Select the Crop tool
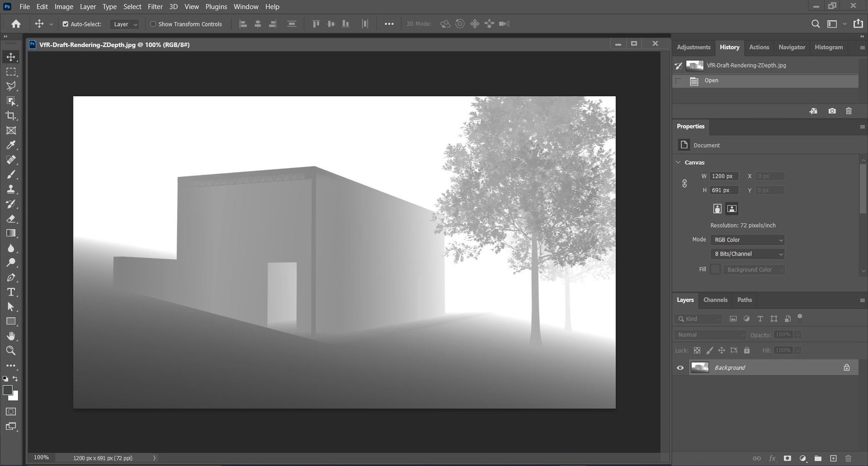The width and height of the screenshot is (868, 466). (10, 116)
